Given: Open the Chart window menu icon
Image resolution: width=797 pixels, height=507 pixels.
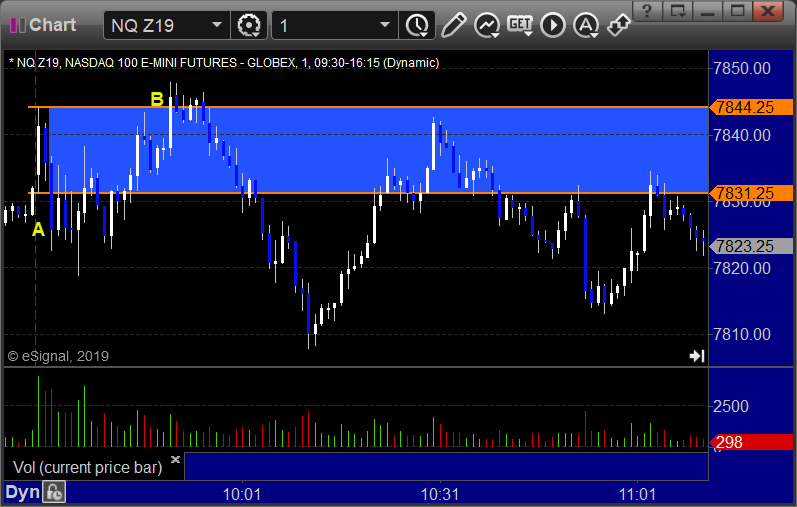Looking at the screenshot, I should click(x=17, y=25).
